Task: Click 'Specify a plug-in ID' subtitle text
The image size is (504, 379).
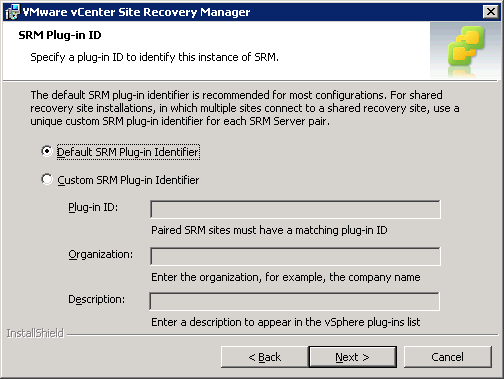Action: [x=154, y=57]
